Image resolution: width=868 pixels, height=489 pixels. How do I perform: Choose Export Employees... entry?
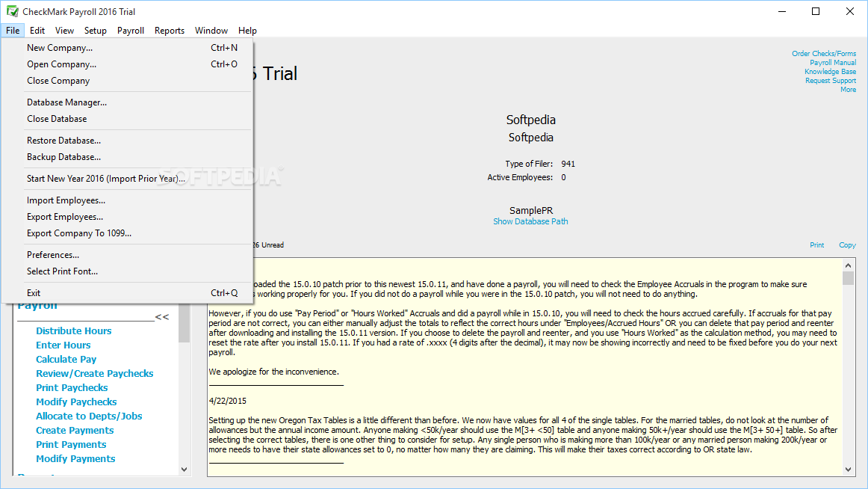pyautogui.click(x=127, y=217)
